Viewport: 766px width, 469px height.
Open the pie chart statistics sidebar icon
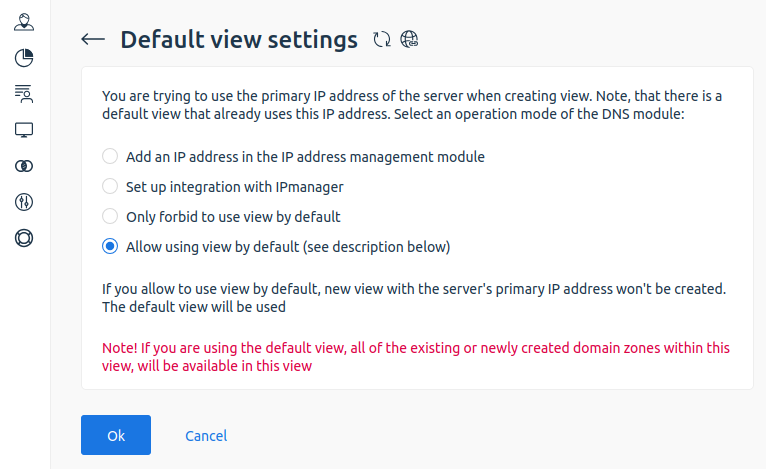pyautogui.click(x=24, y=58)
